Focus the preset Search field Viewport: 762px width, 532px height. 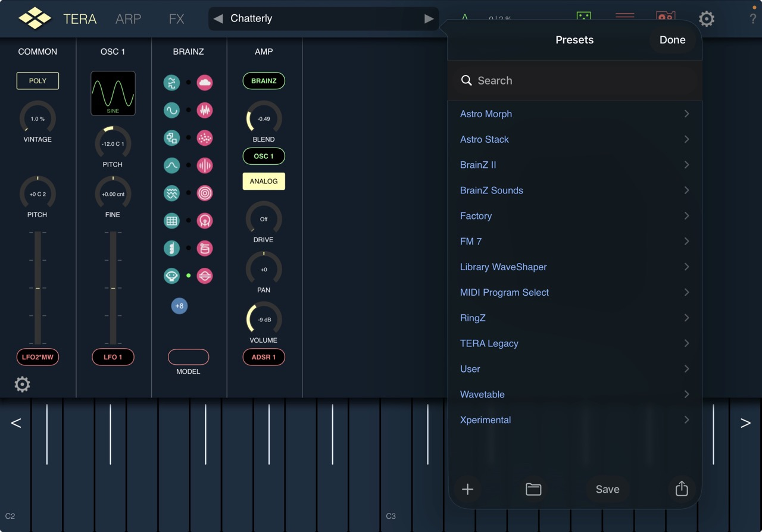(x=574, y=80)
